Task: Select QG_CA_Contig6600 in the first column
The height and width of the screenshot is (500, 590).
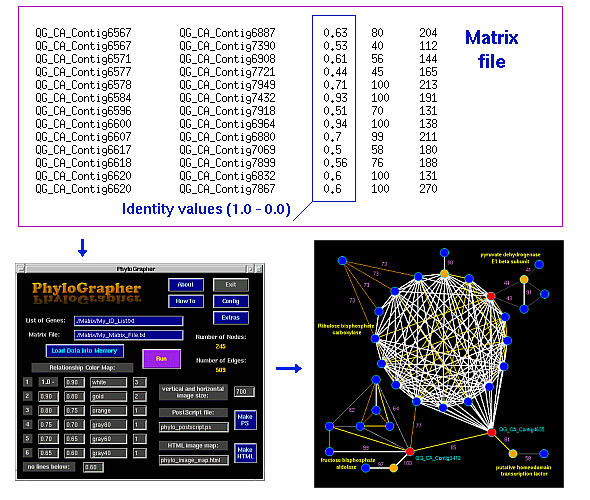Action: (83, 124)
